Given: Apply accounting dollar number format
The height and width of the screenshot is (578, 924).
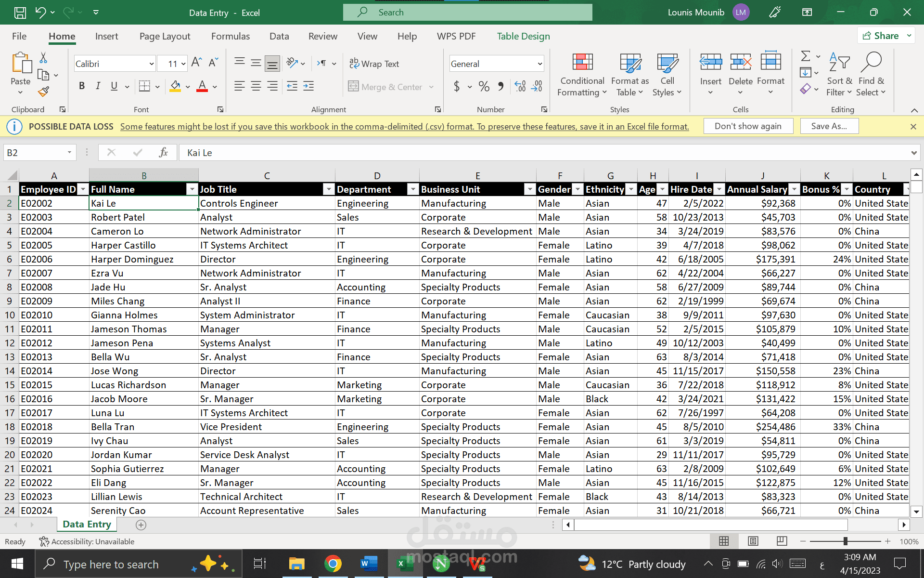Looking at the screenshot, I should (457, 86).
